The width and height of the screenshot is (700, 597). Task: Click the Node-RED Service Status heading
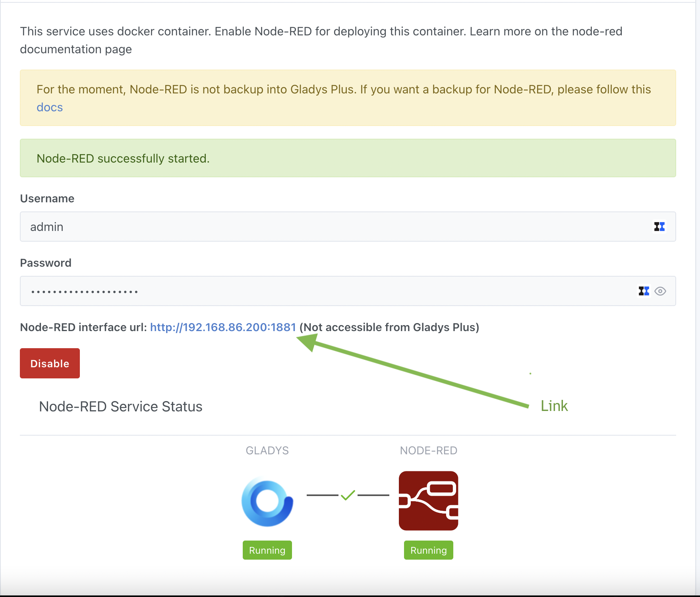pyautogui.click(x=120, y=407)
